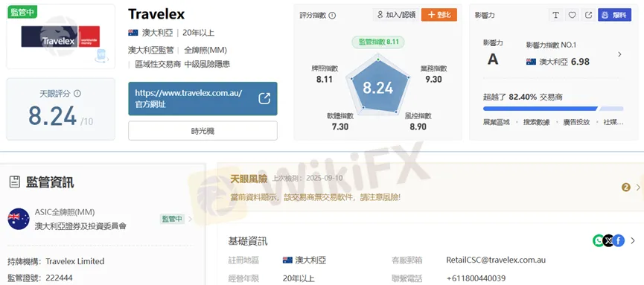Click the 澳大利亞 6.98 influence index
The image size is (644, 285).
coord(558,62)
